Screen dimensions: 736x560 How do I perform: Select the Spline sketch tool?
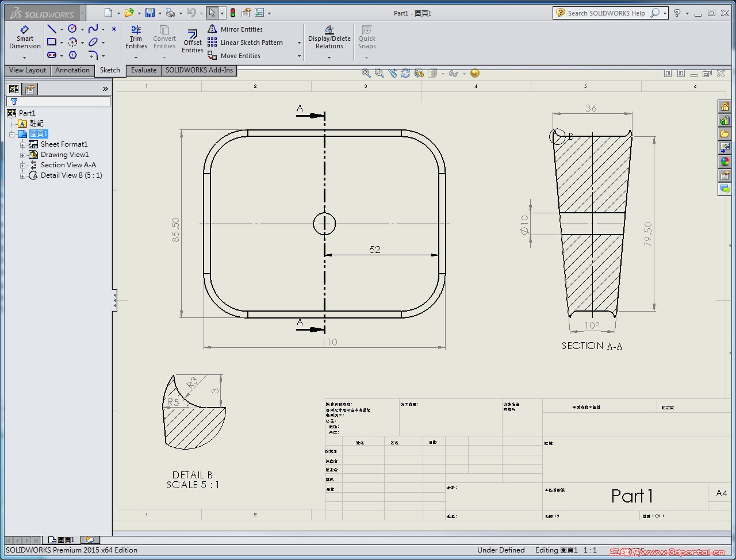[x=93, y=29]
